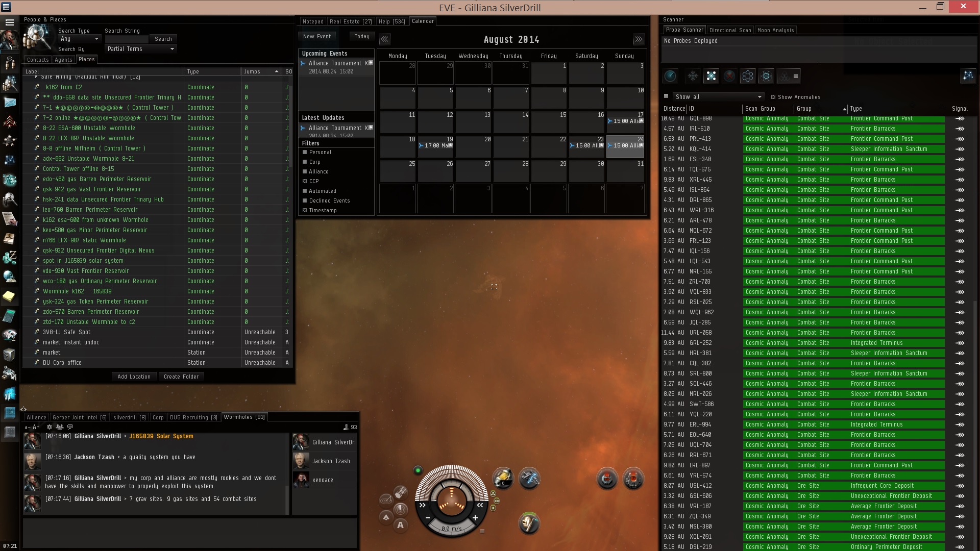Switch to the Directional Scan tab
The image size is (980, 551).
(730, 30)
